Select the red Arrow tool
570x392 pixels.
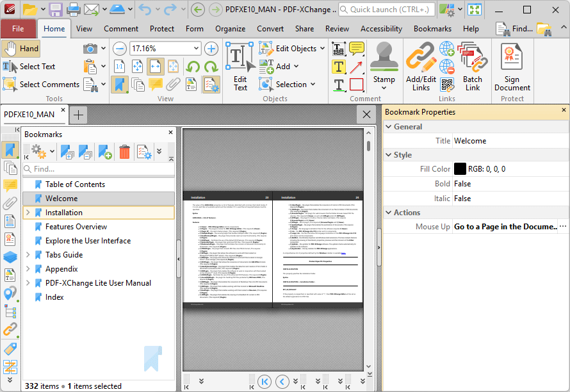click(356, 67)
